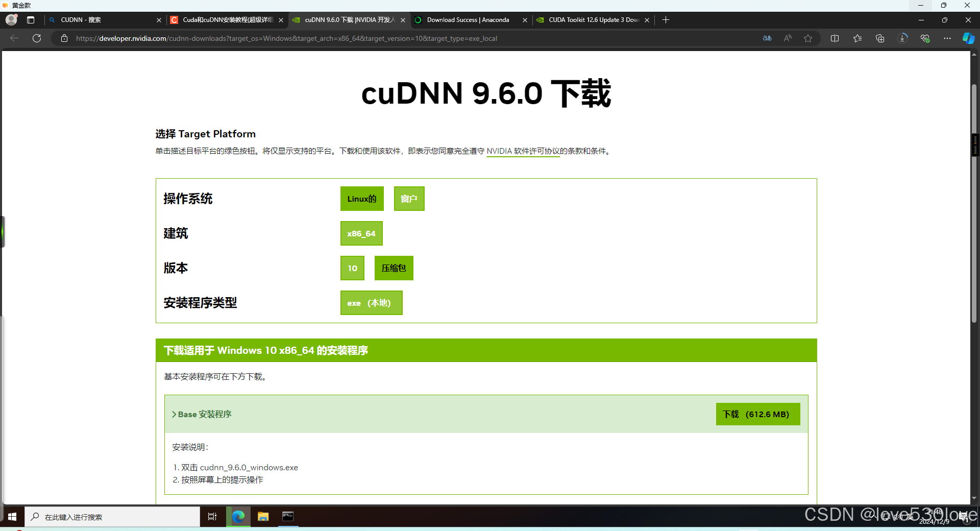This screenshot has width=980, height=531.
Task: Click the 下载 (612.6 MB) button
Action: tap(758, 414)
